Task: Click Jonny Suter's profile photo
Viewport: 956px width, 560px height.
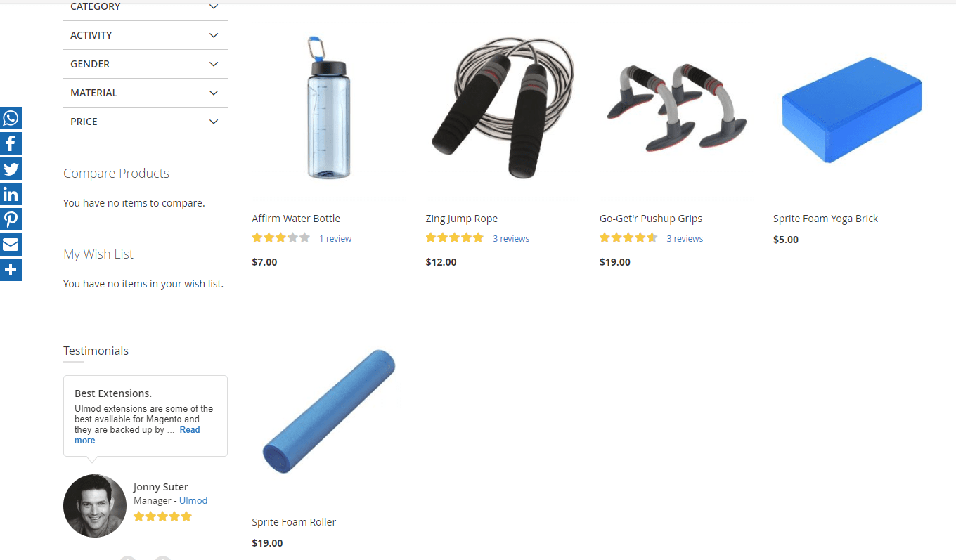Action: click(x=95, y=506)
